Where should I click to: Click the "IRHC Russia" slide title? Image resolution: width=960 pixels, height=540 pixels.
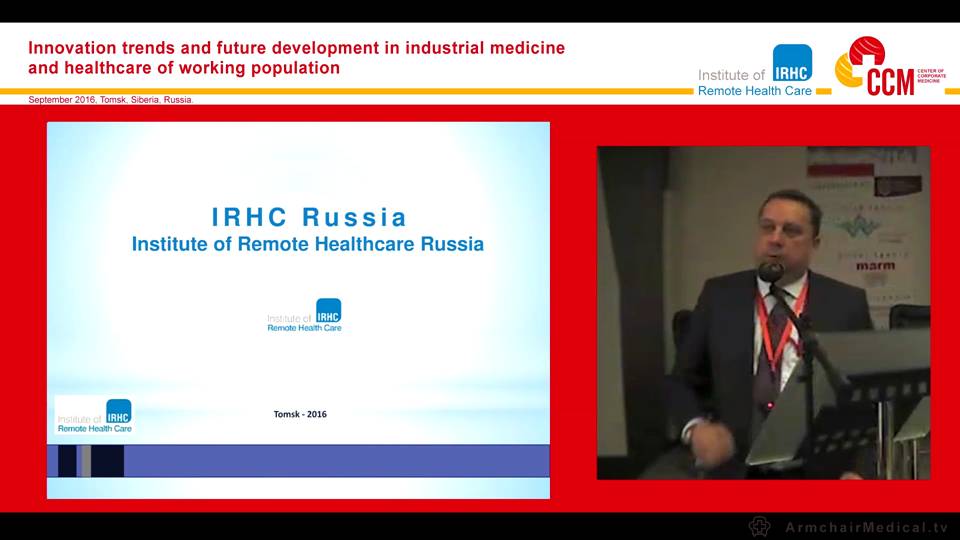(309, 217)
